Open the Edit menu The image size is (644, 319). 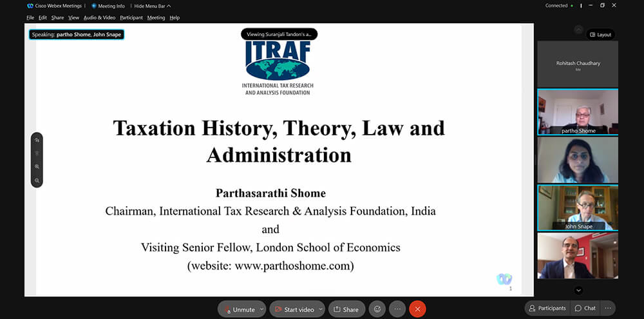(43, 17)
